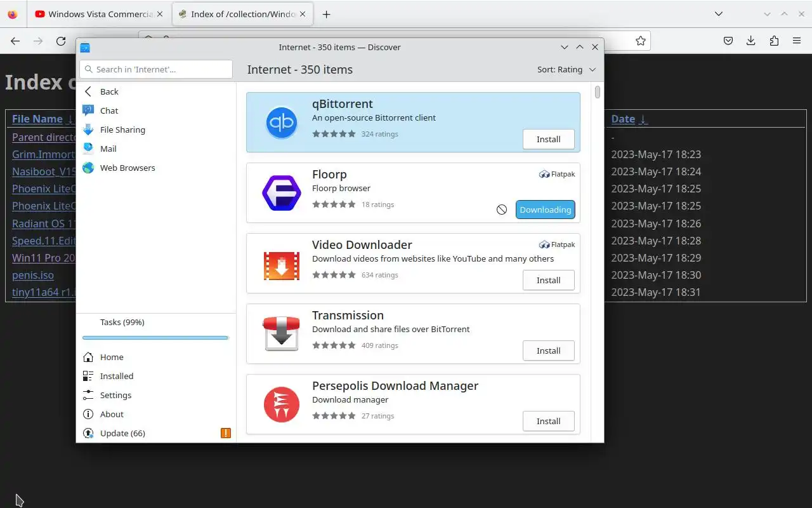Viewport: 812px width, 508px height.
Task: Click the Flatpak badge on Video Downloader
Action: [x=557, y=244]
